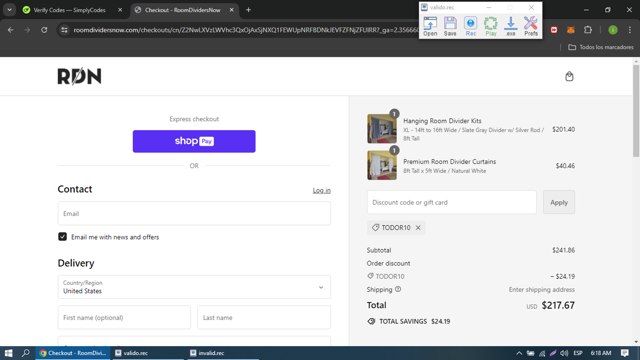The image size is (640, 360).
Task: Open Prefs in the valido.rec window
Action: [x=531, y=26]
